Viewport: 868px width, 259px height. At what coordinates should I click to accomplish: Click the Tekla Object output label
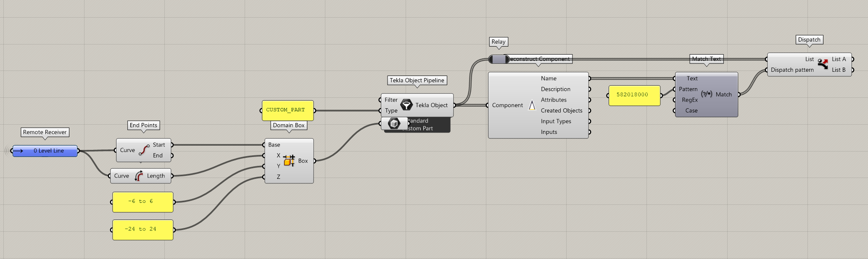pyautogui.click(x=432, y=105)
